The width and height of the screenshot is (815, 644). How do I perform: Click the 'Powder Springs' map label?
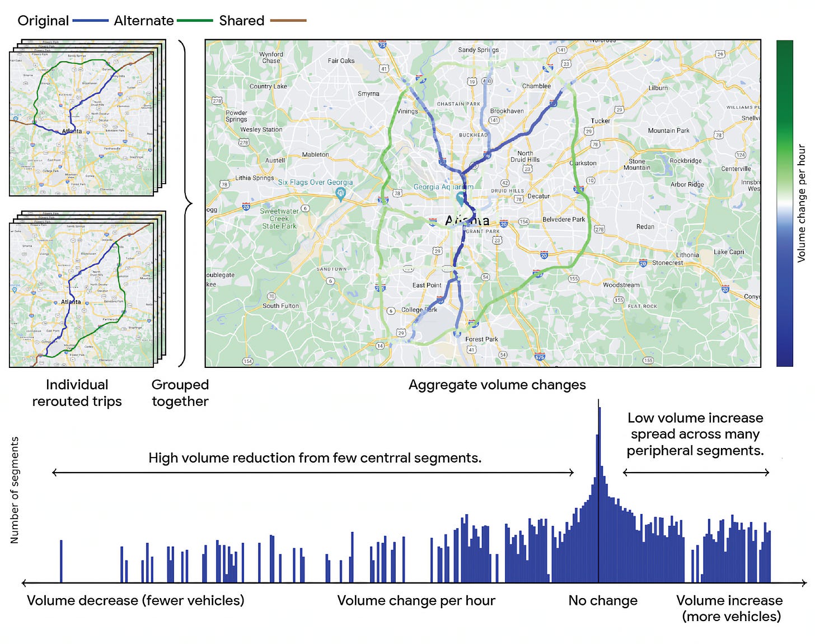236,116
